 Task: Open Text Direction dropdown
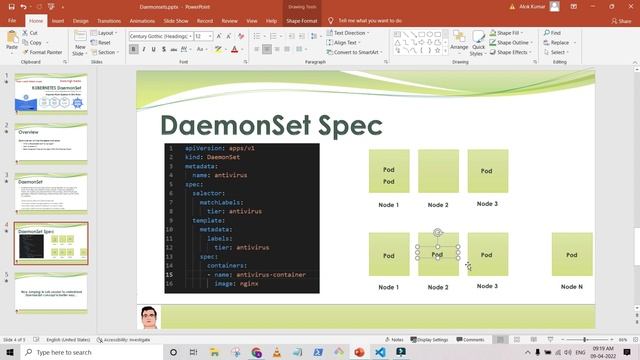[348, 33]
